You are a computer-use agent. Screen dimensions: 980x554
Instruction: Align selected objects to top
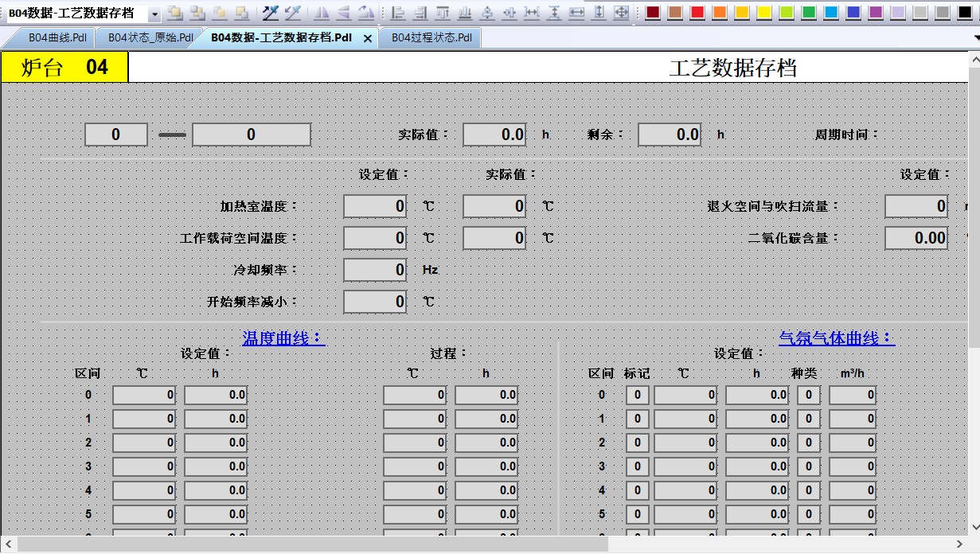[443, 13]
